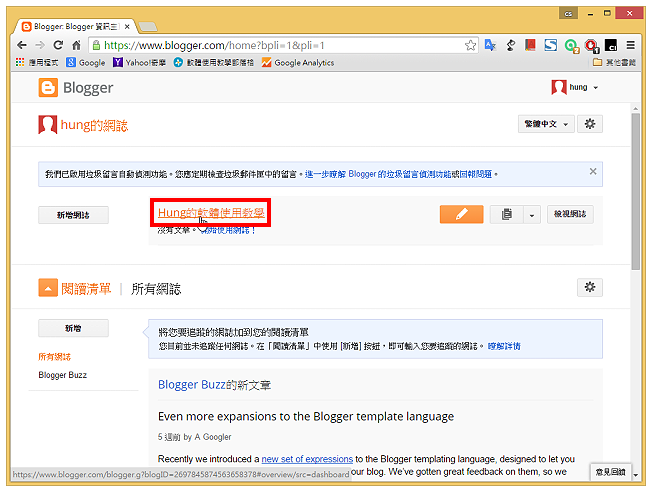Image resolution: width=652 pixels, height=490 pixels.
Task: Open the Yahoo bookmark
Action: pyautogui.click(x=139, y=62)
